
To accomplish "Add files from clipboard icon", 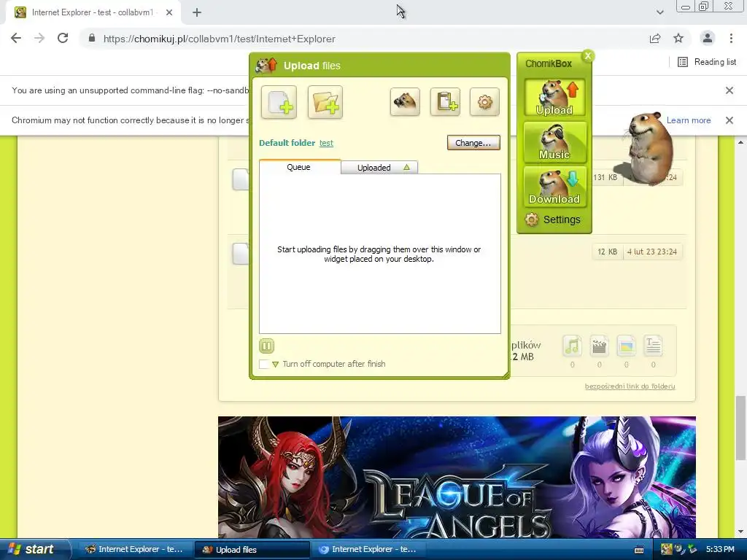I will (446, 101).
